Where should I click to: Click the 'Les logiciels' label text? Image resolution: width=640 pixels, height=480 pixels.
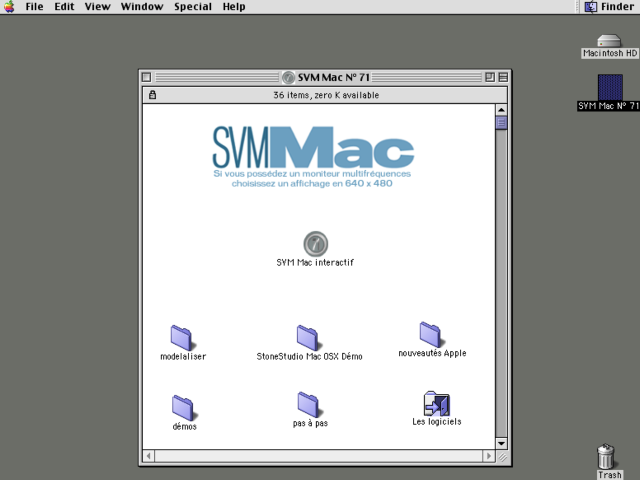437,422
